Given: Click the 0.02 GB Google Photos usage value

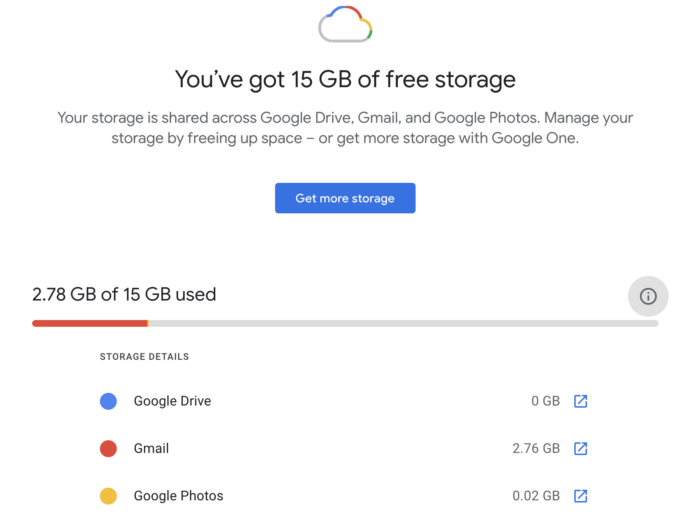Looking at the screenshot, I should [535, 496].
